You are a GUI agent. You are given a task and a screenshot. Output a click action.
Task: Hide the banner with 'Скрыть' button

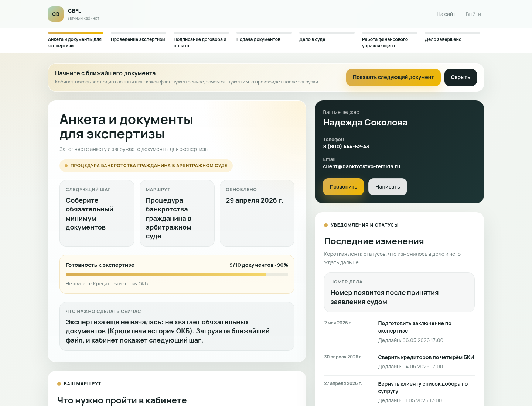click(x=460, y=78)
